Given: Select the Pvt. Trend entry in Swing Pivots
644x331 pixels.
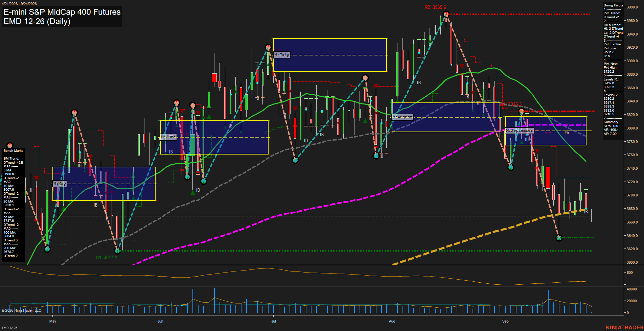Looking at the screenshot, I should (x=612, y=15).
